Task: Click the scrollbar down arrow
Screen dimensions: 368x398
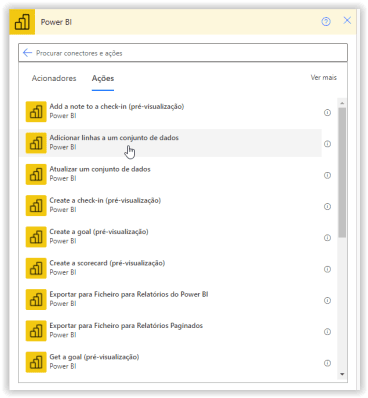Action: coord(342,374)
